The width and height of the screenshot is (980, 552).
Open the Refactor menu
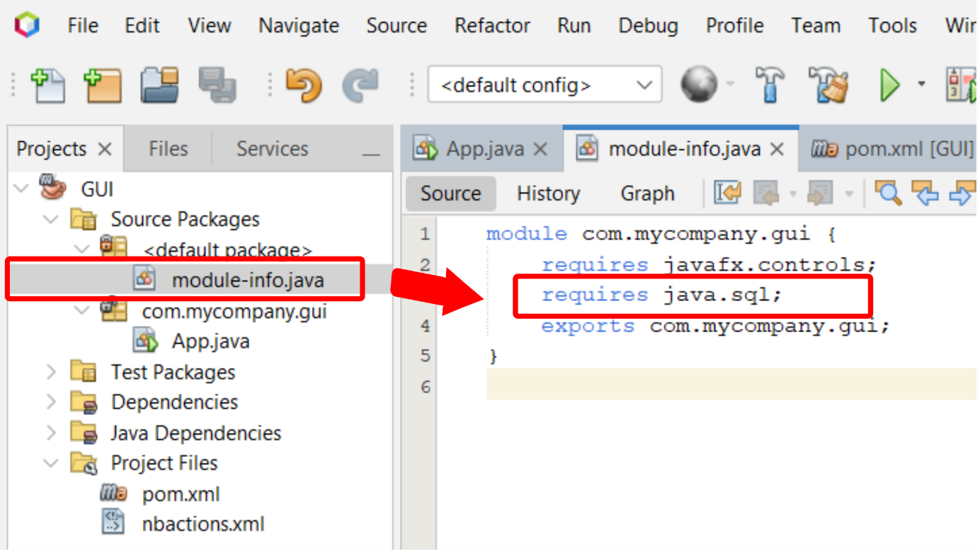491,26
